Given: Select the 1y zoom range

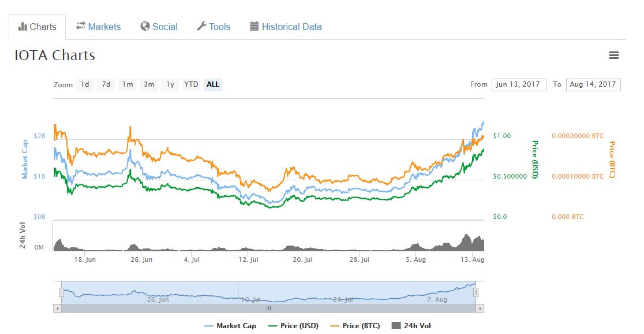Looking at the screenshot, I should click(x=170, y=84).
